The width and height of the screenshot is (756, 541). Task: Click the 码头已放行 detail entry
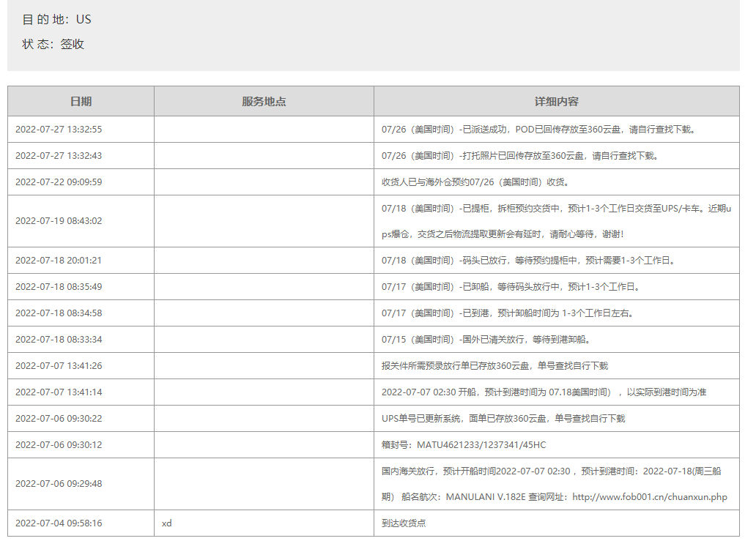527,261
